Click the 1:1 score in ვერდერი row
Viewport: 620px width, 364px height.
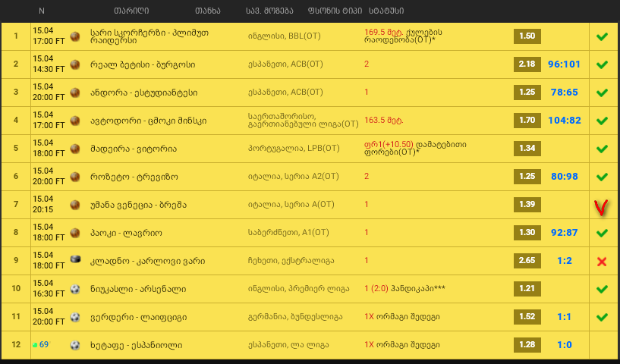pyautogui.click(x=565, y=316)
